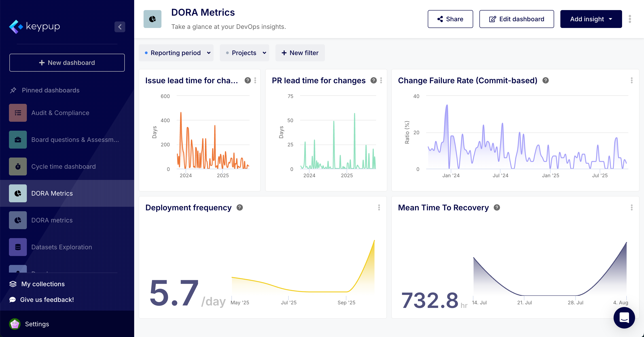
Task: Open the kebab menu on PR lead time widget
Action: 381,81
